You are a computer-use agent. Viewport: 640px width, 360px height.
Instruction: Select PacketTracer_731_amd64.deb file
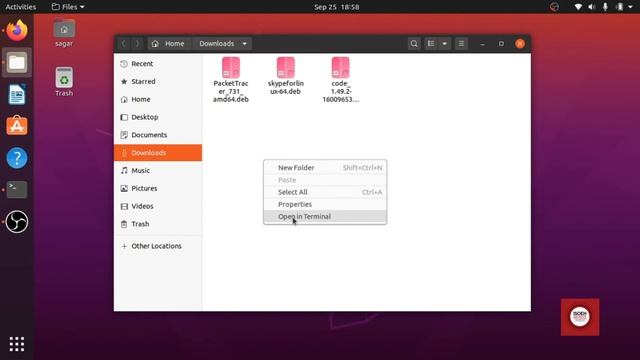pos(231,80)
